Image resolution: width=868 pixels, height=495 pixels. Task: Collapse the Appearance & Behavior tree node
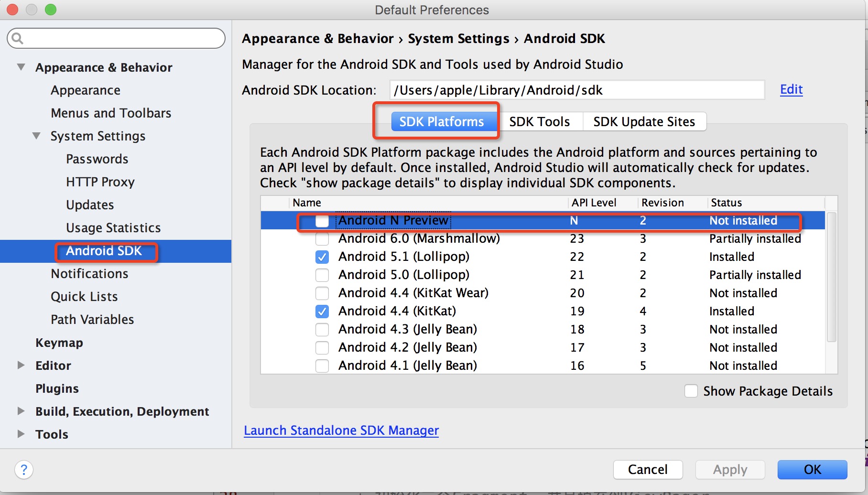21,67
